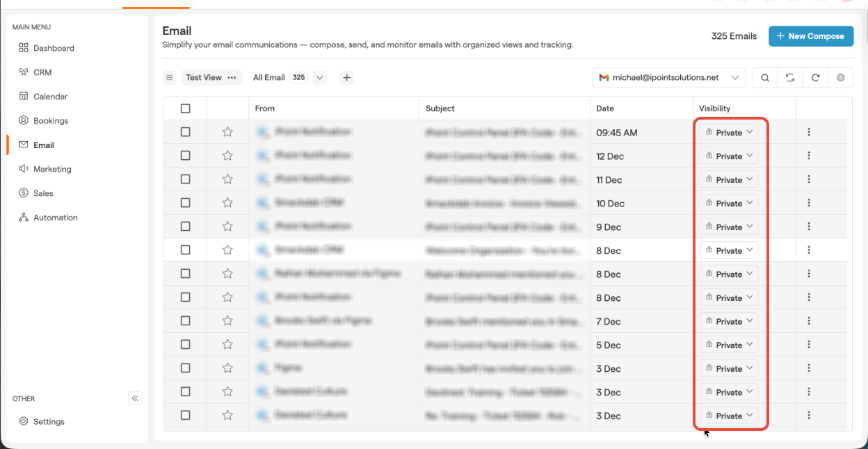This screenshot has width=868, height=449.
Task: Click the list menu icon beside Test View
Action: pos(170,78)
